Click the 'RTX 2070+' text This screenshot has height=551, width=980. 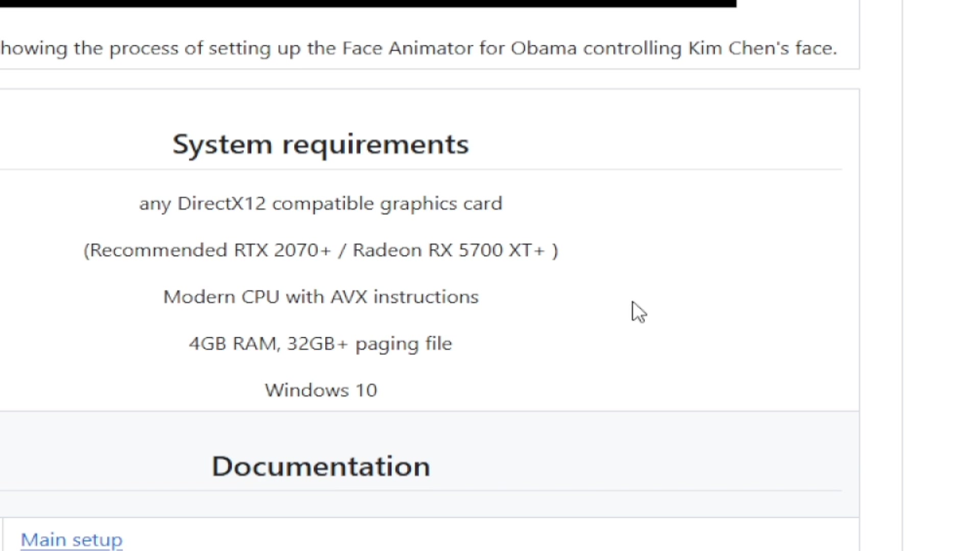coord(282,251)
